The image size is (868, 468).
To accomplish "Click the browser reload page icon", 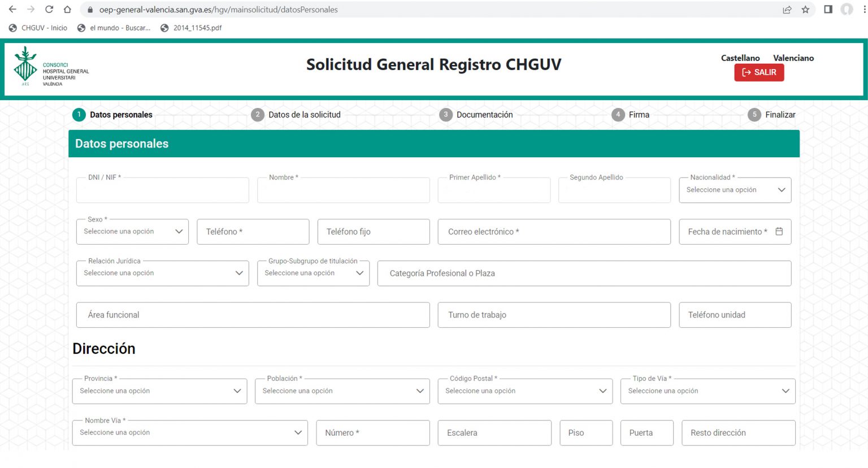I will pos(49,10).
